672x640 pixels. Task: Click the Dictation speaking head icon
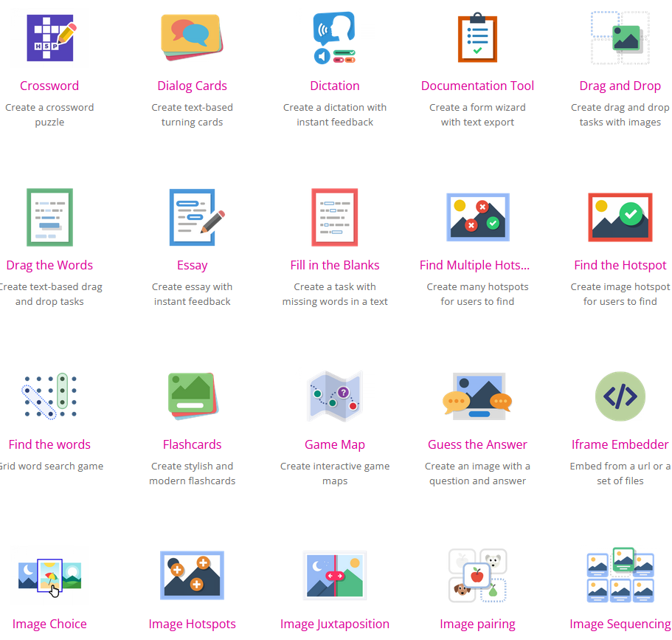pos(335,38)
